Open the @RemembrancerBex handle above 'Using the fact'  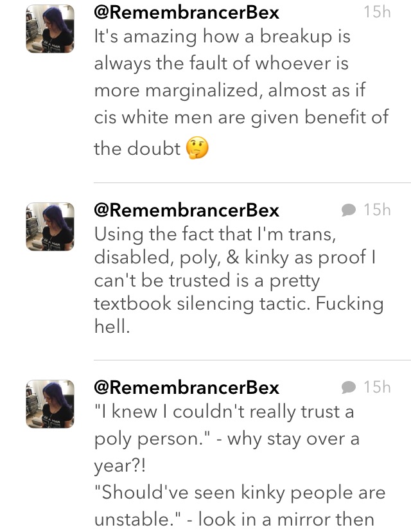186,210
